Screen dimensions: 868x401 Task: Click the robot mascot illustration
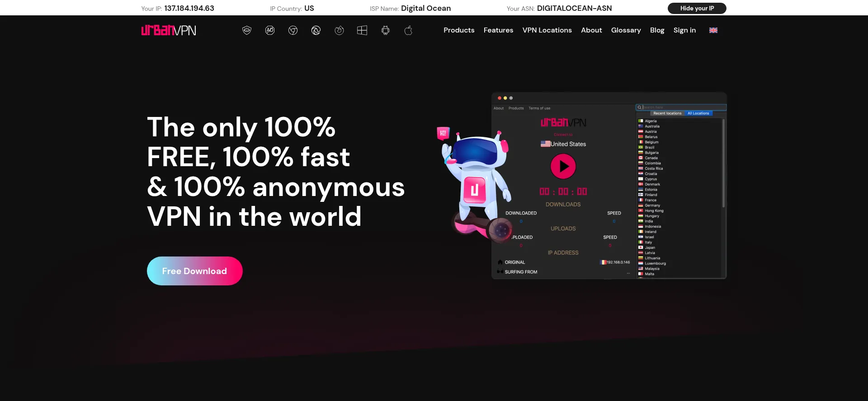pyautogui.click(x=475, y=185)
